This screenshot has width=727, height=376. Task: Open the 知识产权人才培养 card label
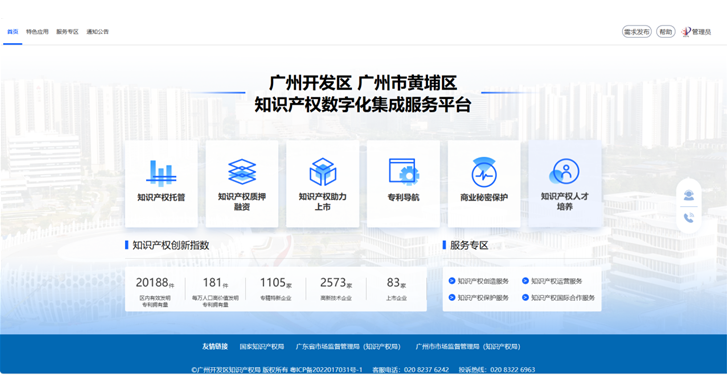(x=565, y=202)
